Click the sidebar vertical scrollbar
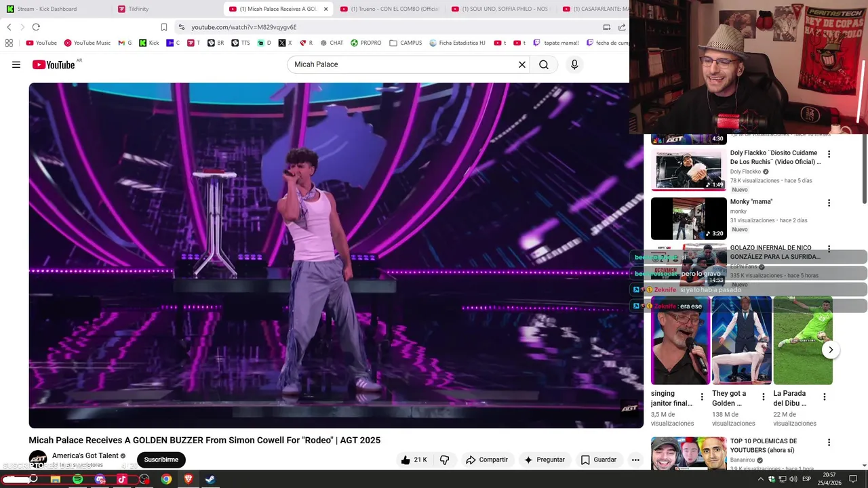The width and height of the screenshot is (868, 488). click(x=864, y=168)
